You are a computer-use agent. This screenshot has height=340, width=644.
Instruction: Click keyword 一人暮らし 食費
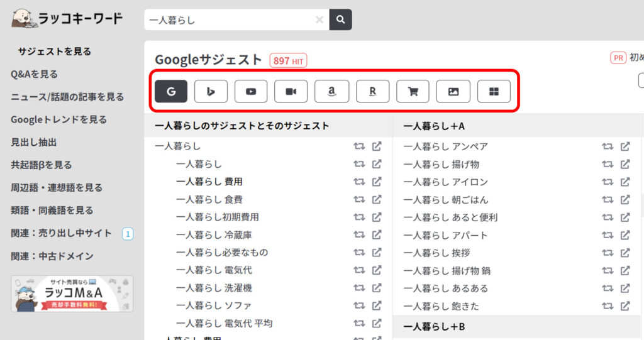[x=209, y=199]
